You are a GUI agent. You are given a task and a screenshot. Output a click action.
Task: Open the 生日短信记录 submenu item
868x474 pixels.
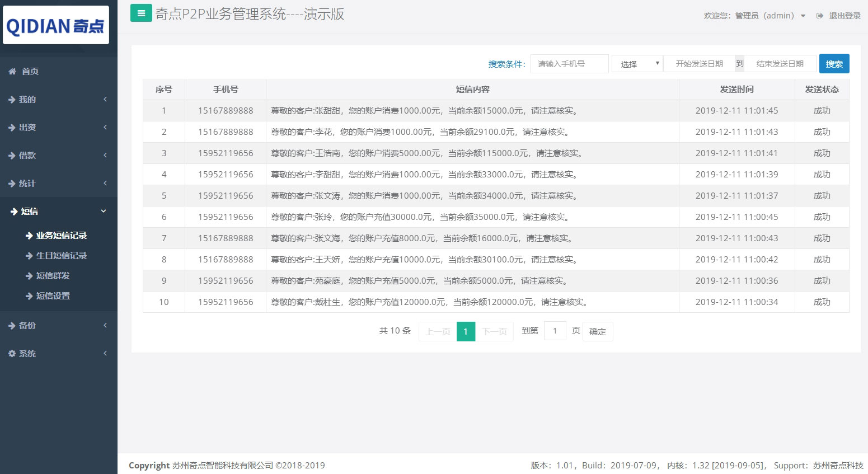click(x=60, y=255)
